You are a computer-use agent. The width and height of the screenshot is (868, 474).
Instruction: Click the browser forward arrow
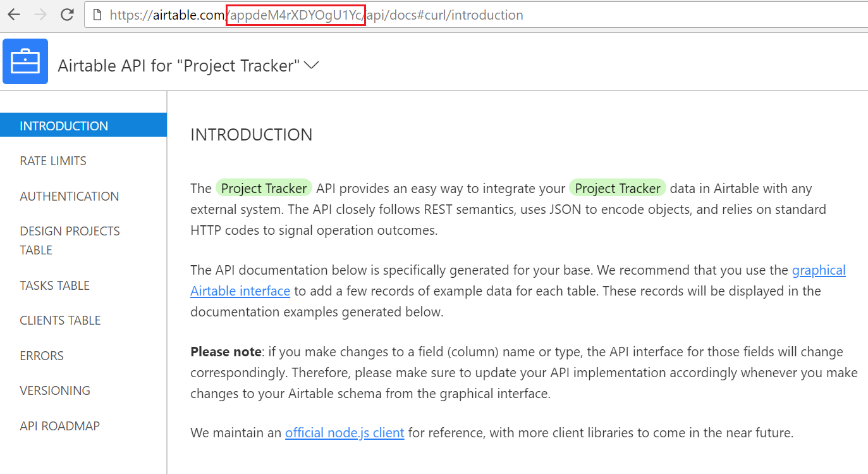click(40, 15)
